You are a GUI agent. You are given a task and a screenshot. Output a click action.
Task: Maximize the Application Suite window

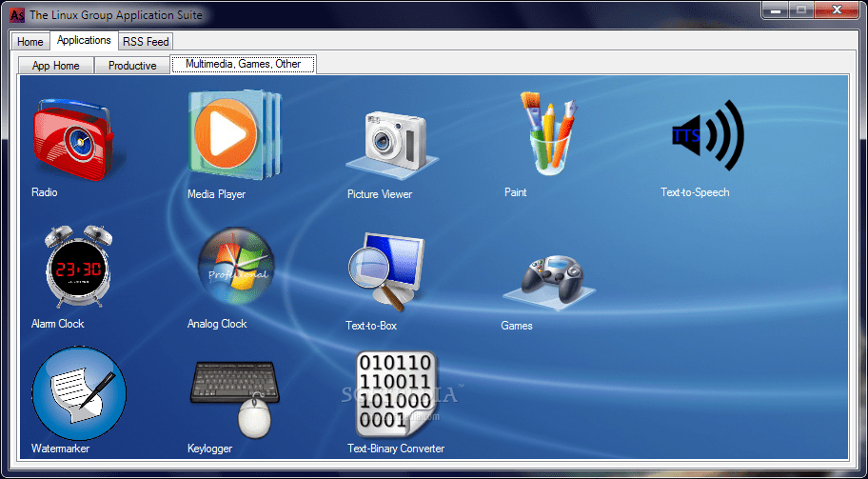(x=801, y=10)
